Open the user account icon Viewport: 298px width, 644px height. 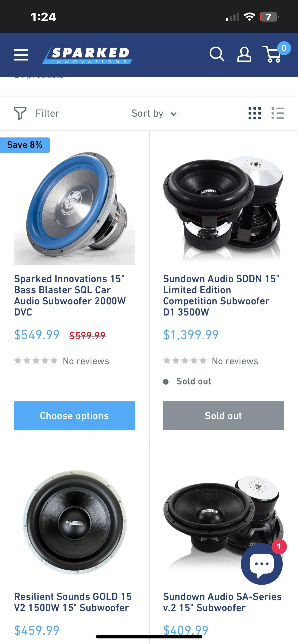pos(244,54)
